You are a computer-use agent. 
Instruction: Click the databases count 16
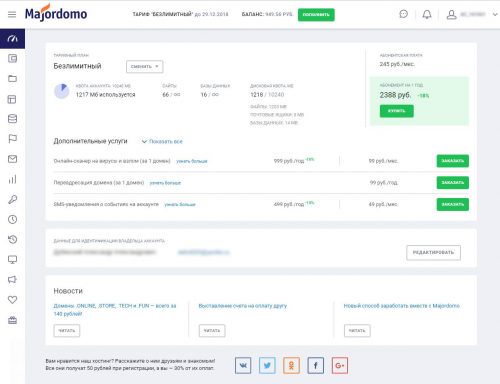204,95
